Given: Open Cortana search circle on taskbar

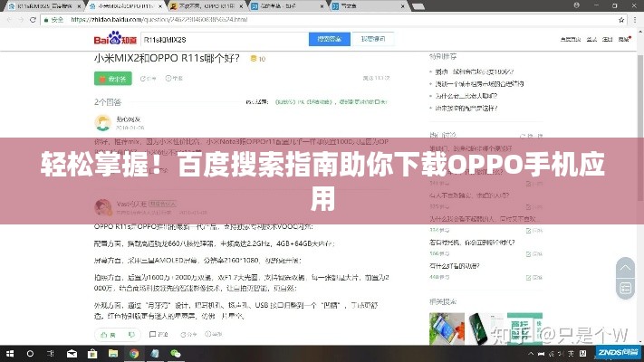Looking at the screenshot, I should pos(30,353).
